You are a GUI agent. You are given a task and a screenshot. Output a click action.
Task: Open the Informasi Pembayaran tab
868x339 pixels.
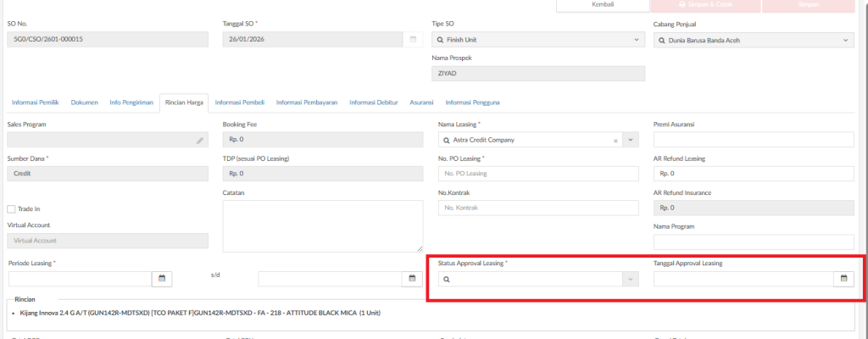tap(307, 103)
